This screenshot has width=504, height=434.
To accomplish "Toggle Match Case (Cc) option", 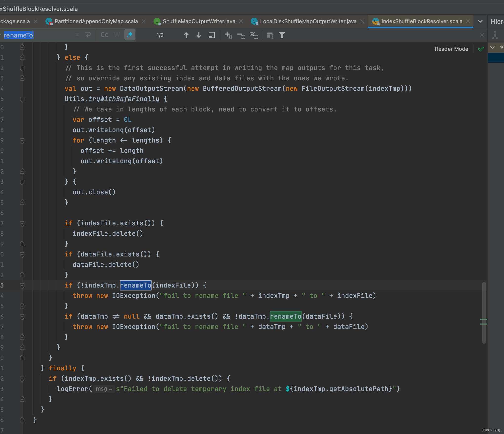I will tap(104, 35).
